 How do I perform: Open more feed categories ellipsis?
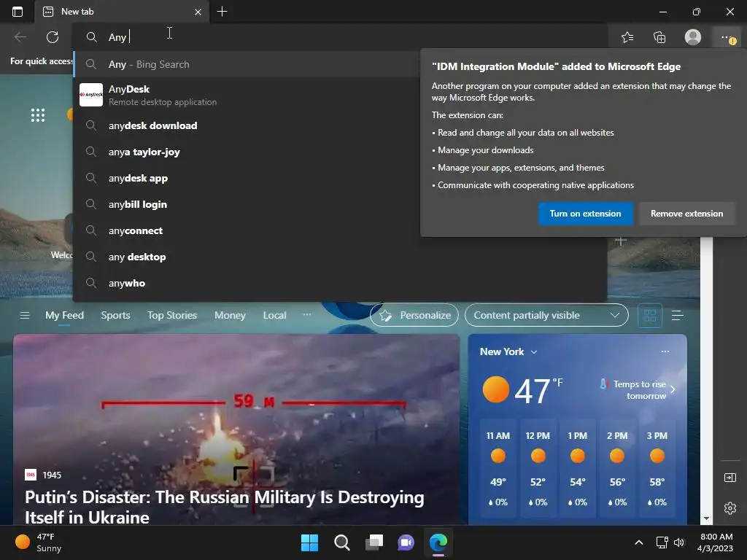click(x=307, y=315)
